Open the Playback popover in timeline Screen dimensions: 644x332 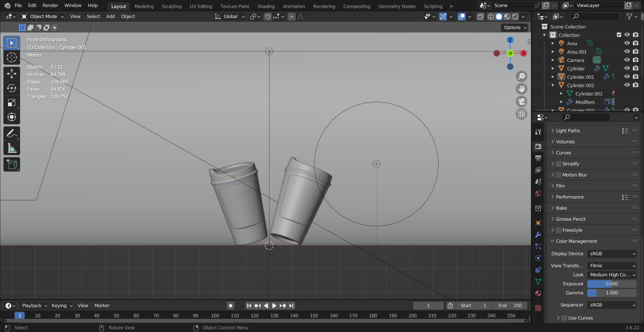[x=35, y=306]
